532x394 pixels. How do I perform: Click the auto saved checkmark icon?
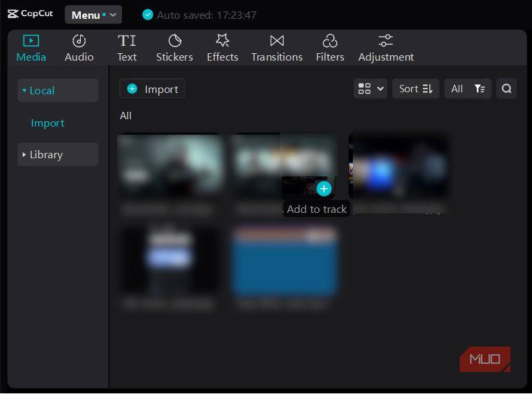pyautogui.click(x=147, y=15)
